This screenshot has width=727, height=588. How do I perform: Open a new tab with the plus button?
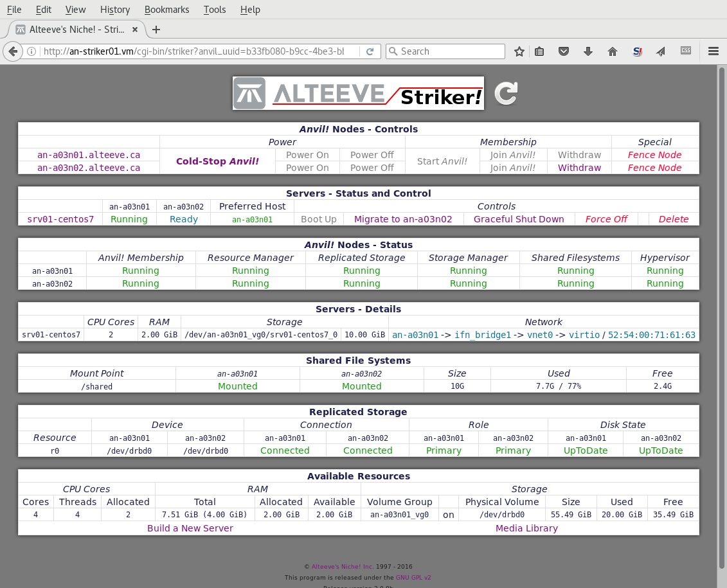coord(156,30)
